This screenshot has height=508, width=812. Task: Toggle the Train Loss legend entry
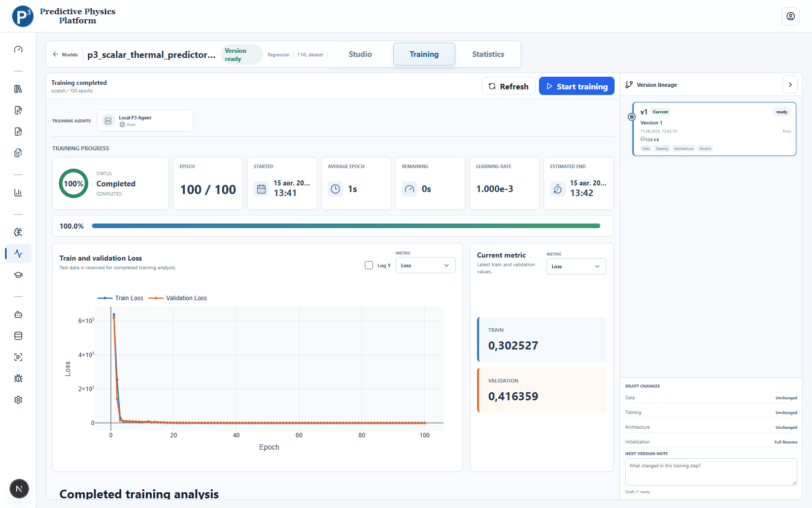tap(120, 298)
